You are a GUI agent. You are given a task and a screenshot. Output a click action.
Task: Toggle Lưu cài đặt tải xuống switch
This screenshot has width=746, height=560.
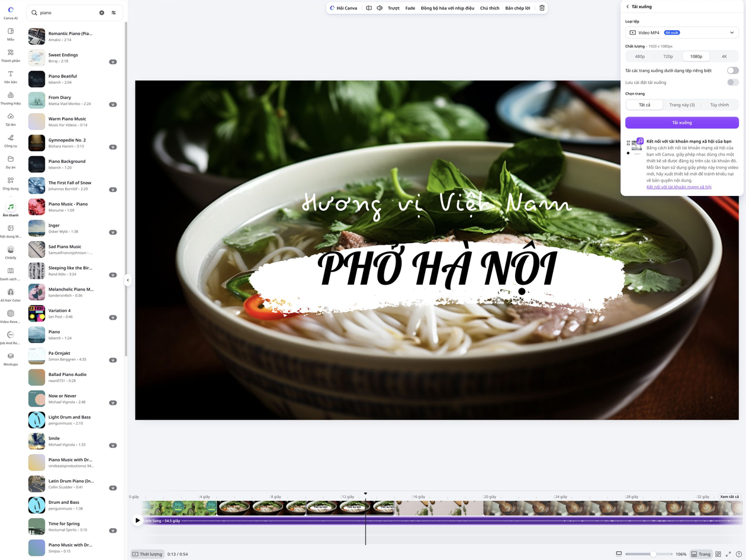pos(733,82)
